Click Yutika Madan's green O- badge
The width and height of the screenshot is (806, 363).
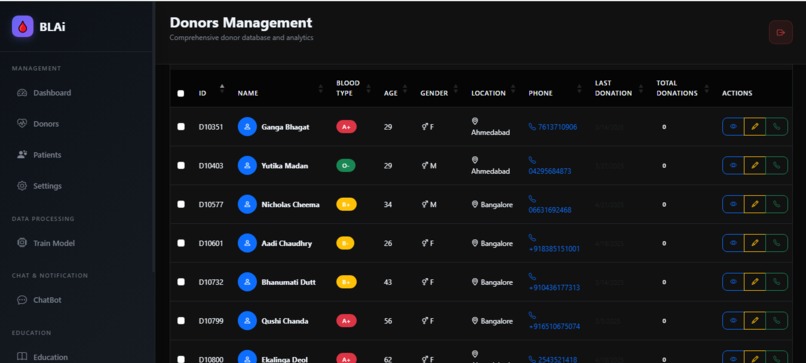coord(345,166)
